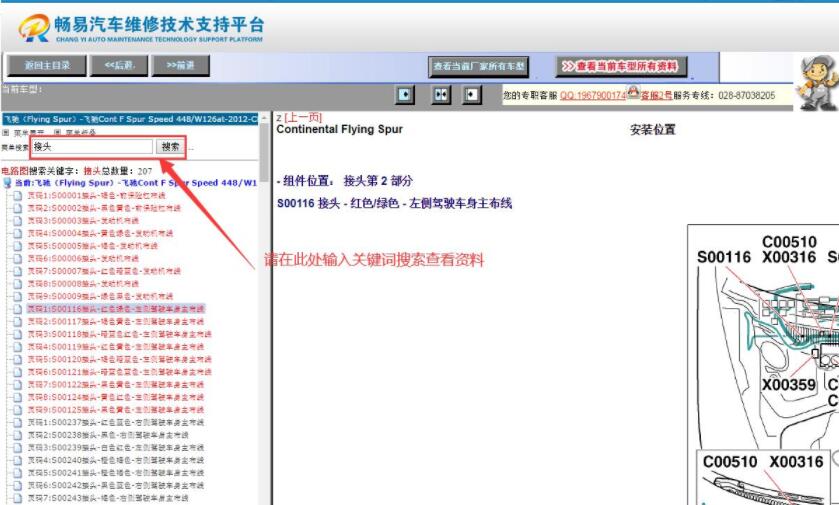Click page icon beside S00122 row
The height and width of the screenshot is (505, 839).
tap(18, 385)
